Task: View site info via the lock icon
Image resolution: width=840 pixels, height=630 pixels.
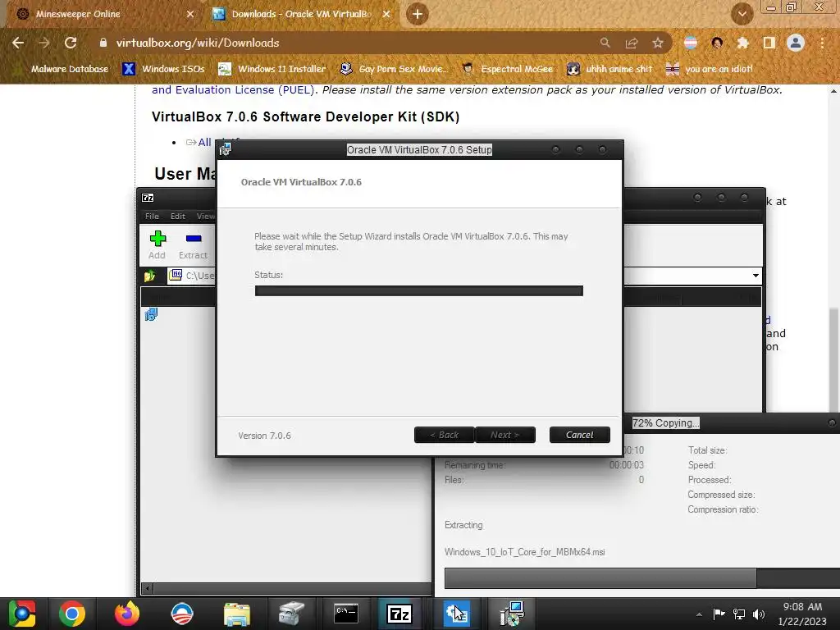Action: [x=103, y=43]
